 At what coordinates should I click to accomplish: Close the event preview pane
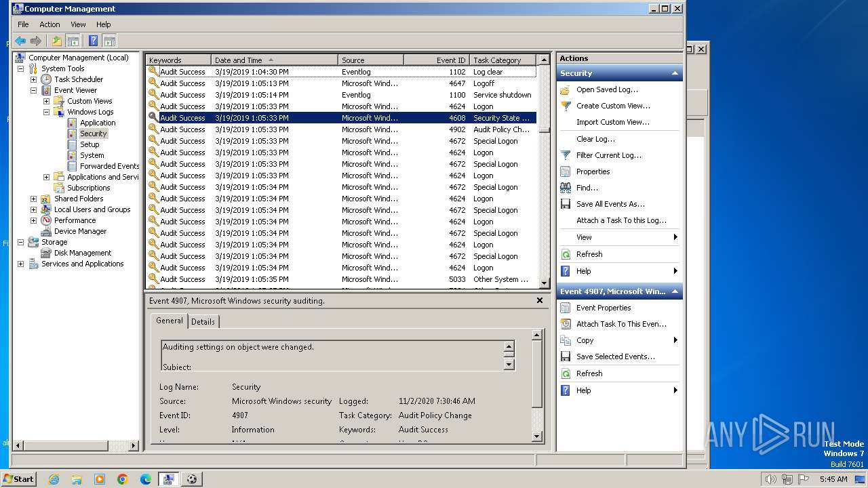coord(540,300)
